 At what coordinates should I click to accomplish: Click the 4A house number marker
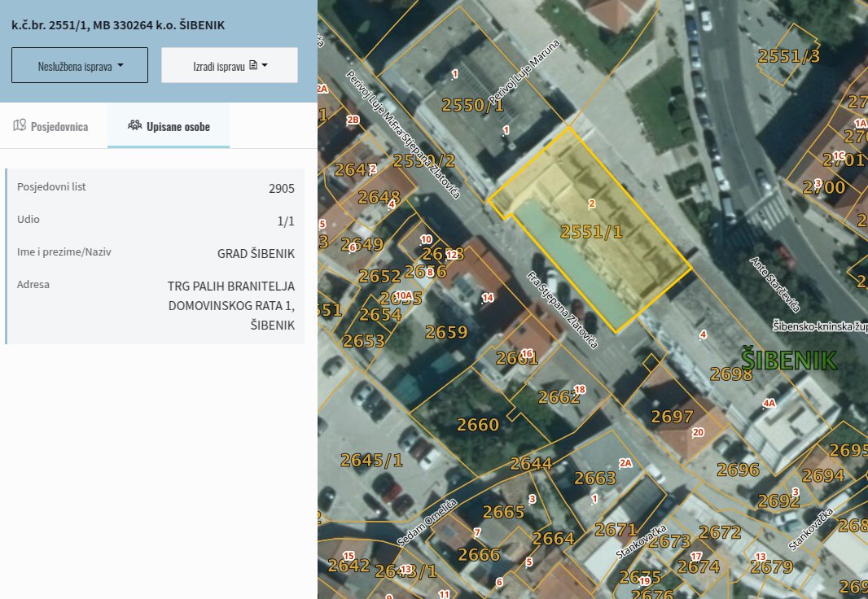[x=769, y=404]
